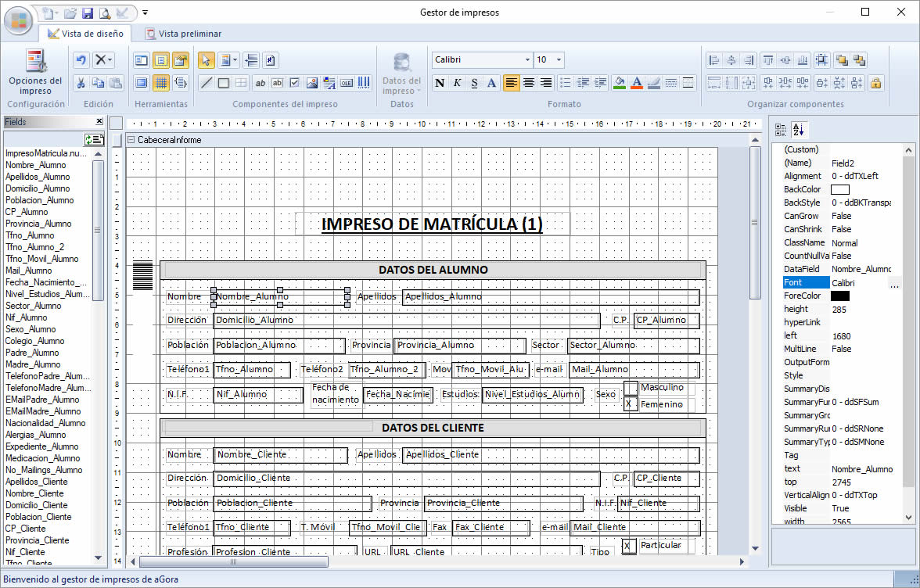Click the black ForeColor swatch
The image size is (920, 588).
click(x=839, y=296)
